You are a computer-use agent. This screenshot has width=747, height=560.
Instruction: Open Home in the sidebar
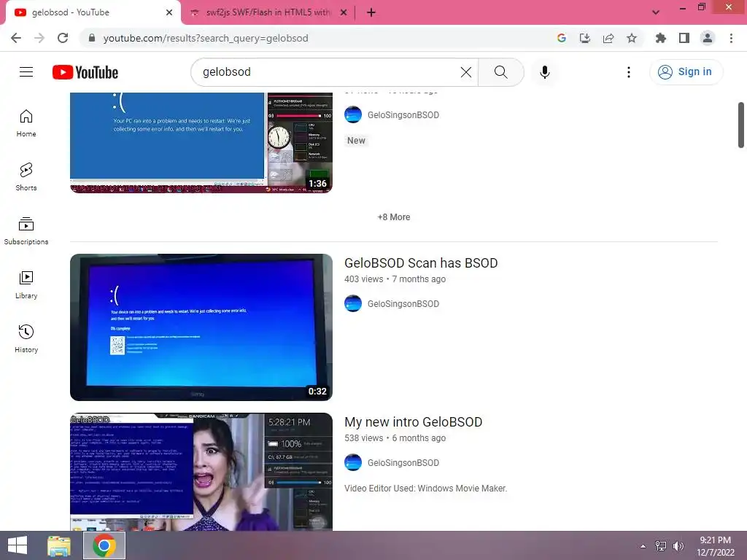click(x=26, y=123)
